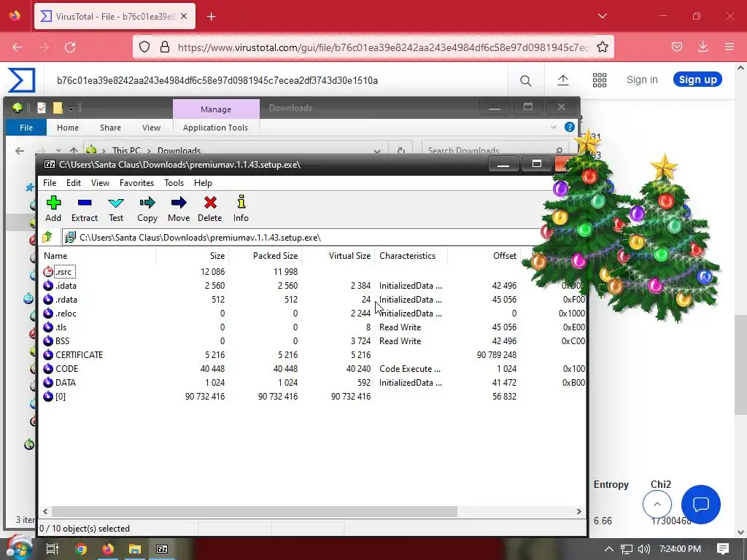Select the CERTIFICATE row
Screen dimensions: 747x560
tap(312, 355)
